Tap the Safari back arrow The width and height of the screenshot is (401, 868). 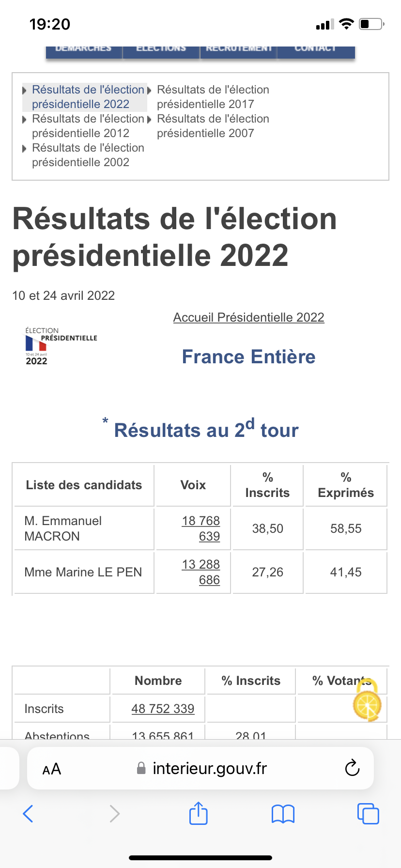(x=28, y=814)
